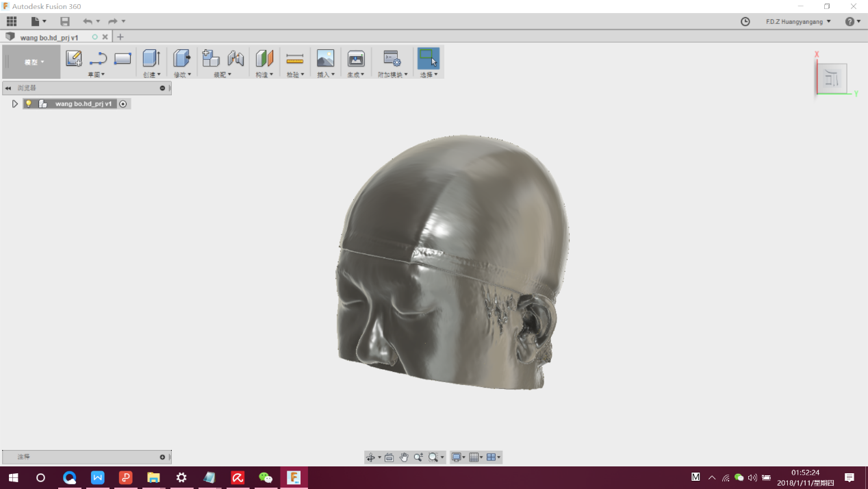This screenshot has width=868, height=489.
Task: Expand the 选择 select dropdown
Action: click(x=429, y=74)
